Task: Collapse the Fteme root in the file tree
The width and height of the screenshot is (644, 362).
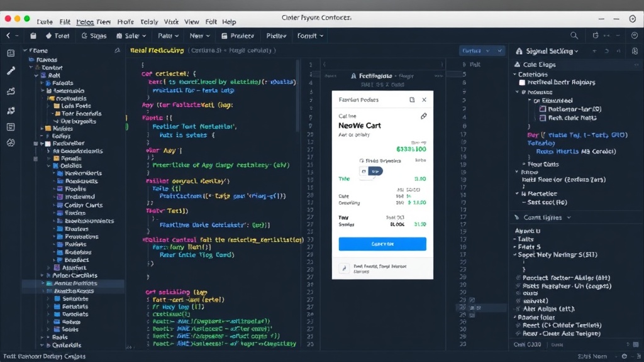Action: [x=25, y=50]
